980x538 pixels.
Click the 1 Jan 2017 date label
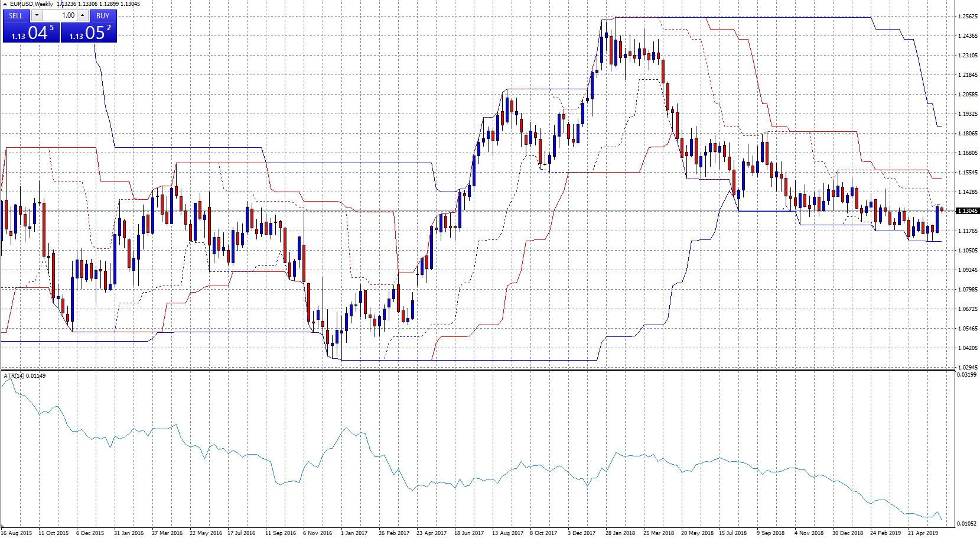354,533
